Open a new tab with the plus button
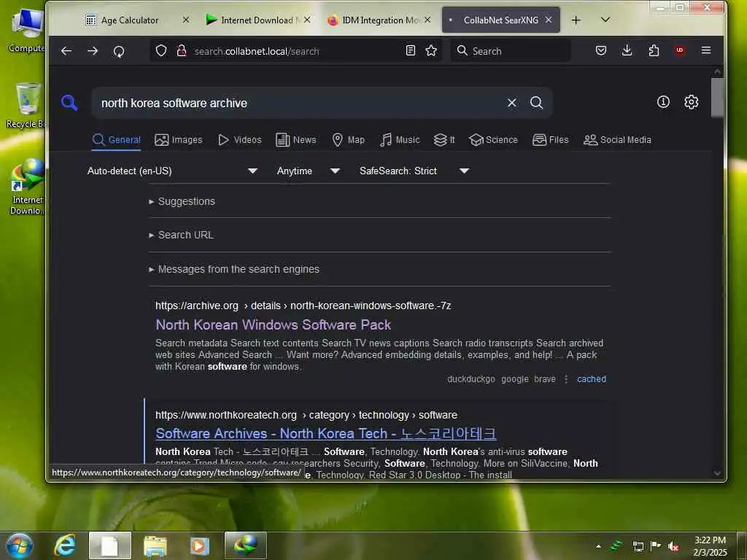This screenshot has height=560, width=747. tap(576, 20)
